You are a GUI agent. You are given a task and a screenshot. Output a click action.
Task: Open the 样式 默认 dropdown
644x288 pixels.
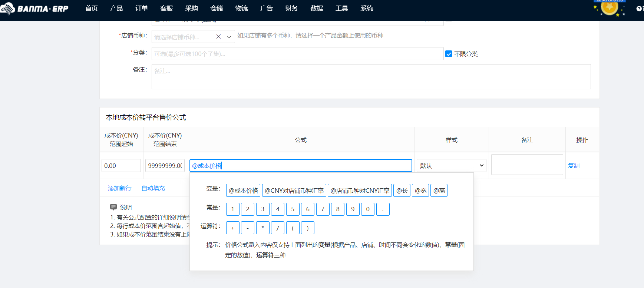[451, 165]
